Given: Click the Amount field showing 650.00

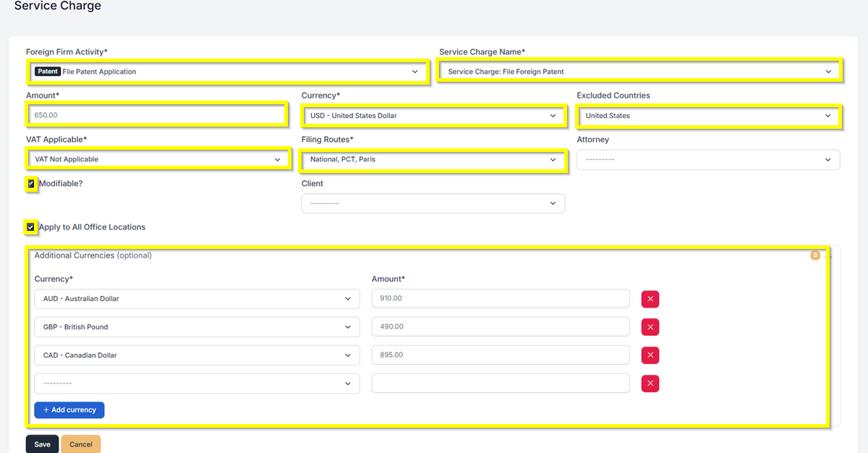Looking at the screenshot, I should (x=156, y=115).
